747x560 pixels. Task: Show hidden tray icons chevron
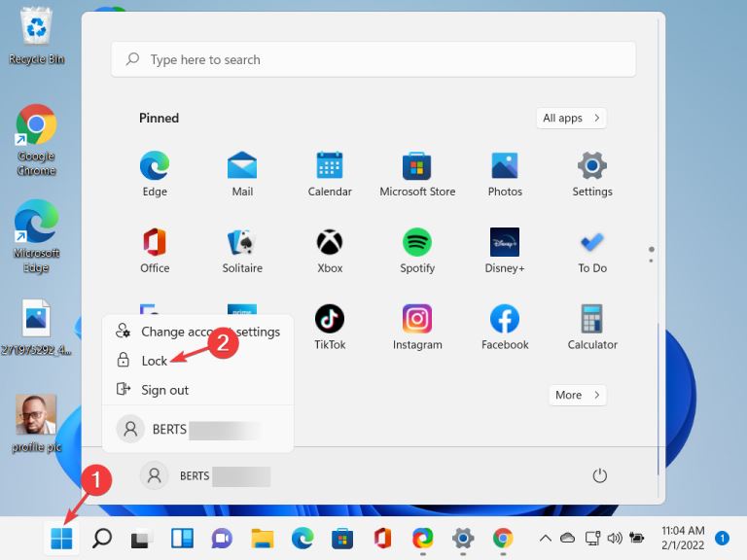click(x=546, y=538)
